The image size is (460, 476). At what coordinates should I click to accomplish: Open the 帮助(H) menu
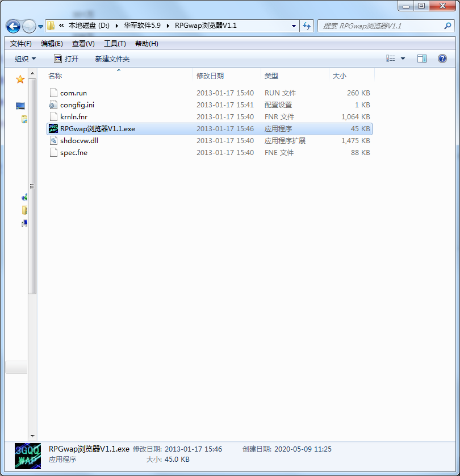(x=147, y=44)
